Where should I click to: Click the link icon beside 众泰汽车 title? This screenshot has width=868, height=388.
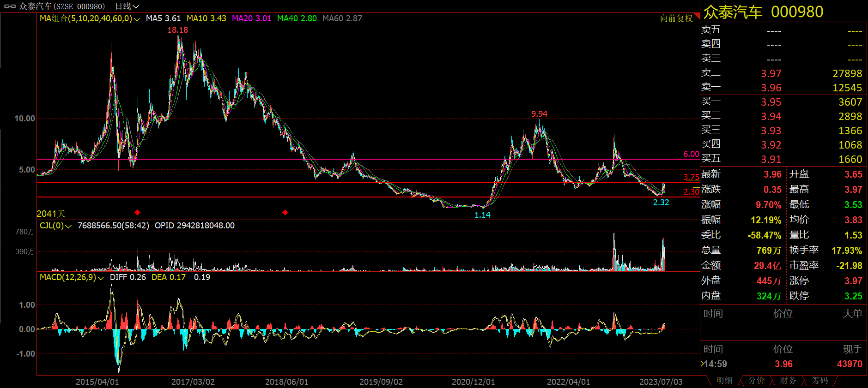10,6
